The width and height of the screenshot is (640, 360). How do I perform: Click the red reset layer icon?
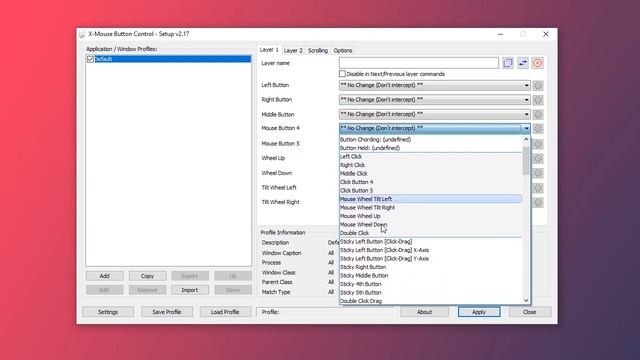tap(538, 63)
